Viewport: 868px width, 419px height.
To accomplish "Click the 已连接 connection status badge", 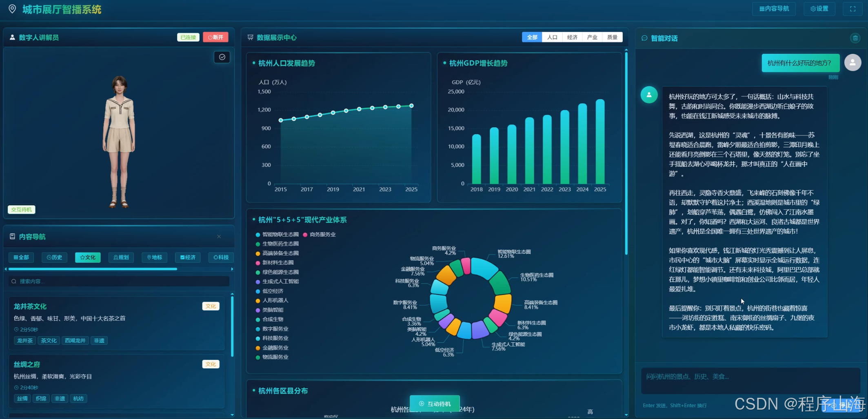I will click(188, 37).
